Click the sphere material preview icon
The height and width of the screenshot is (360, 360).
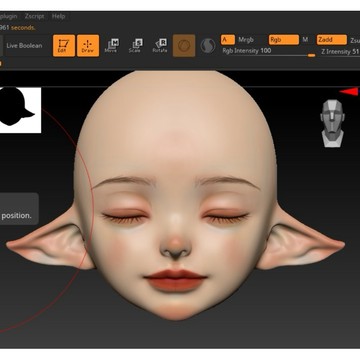pyautogui.click(x=184, y=46)
